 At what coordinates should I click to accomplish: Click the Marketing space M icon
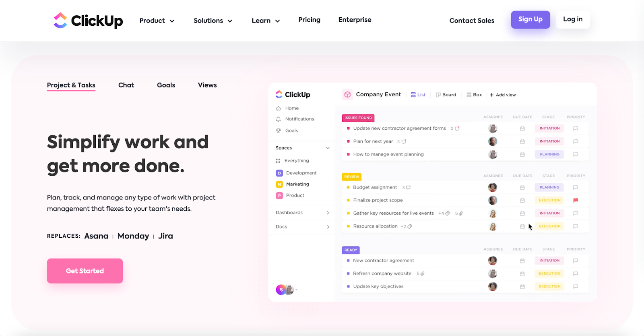pyautogui.click(x=279, y=185)
